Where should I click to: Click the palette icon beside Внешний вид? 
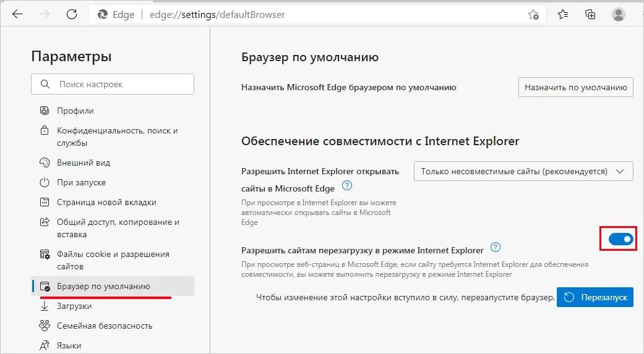(x=45, y=162)
